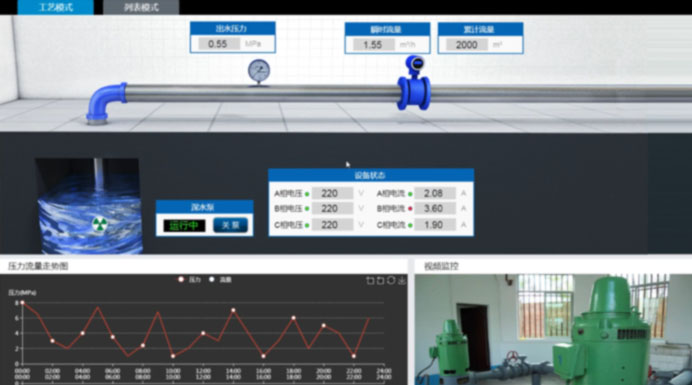Click the 0.55 MPa outlet pressure field
The image size is (692, 385).
coord(218,44)
